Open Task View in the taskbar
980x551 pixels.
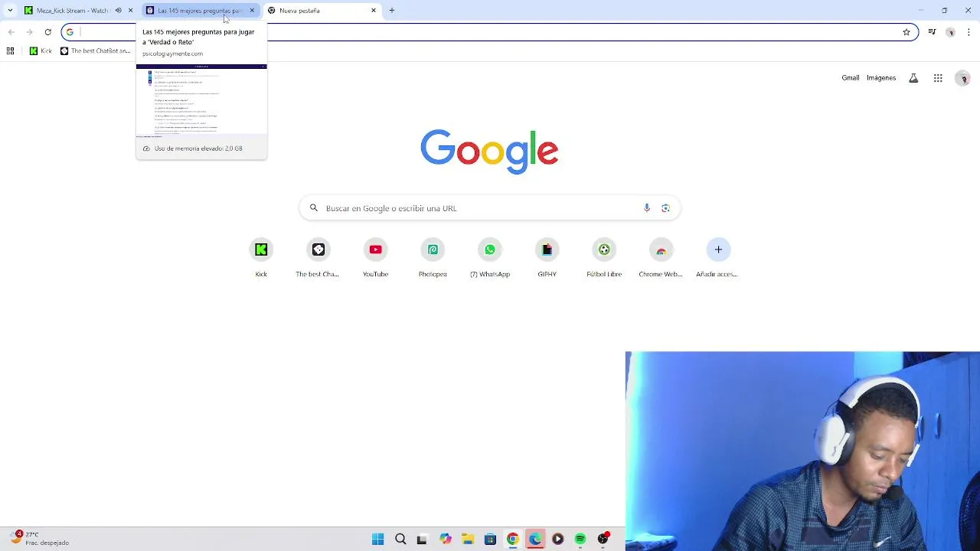pos(422,540)
